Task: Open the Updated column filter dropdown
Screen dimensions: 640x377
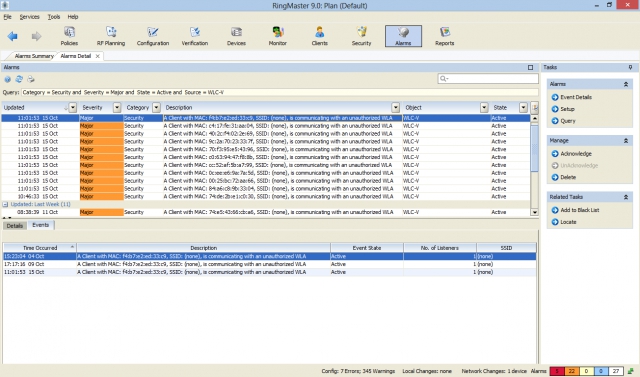Action: click(73, 108)
